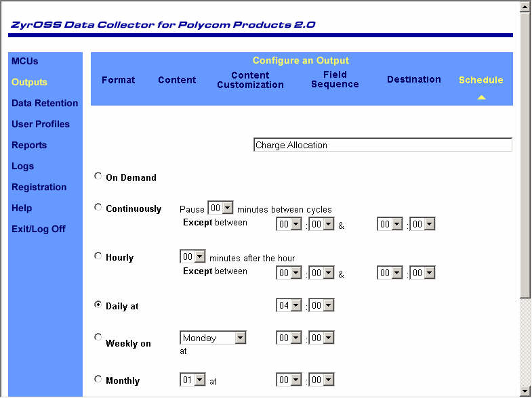This screenshot has width=532, height=398.
Task: Open Monthly hour dropdown
Action: [289, 380]
